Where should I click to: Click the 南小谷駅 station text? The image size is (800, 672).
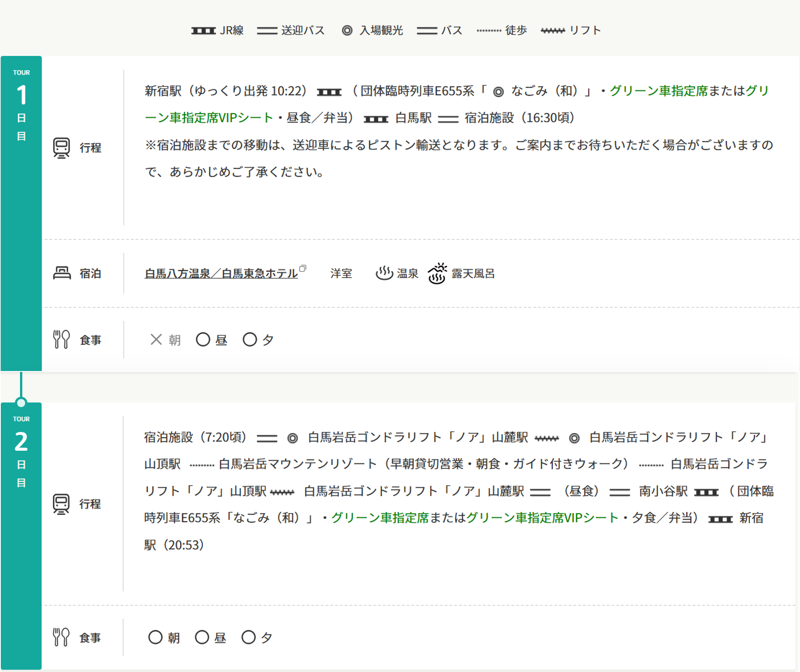(663, 491)
